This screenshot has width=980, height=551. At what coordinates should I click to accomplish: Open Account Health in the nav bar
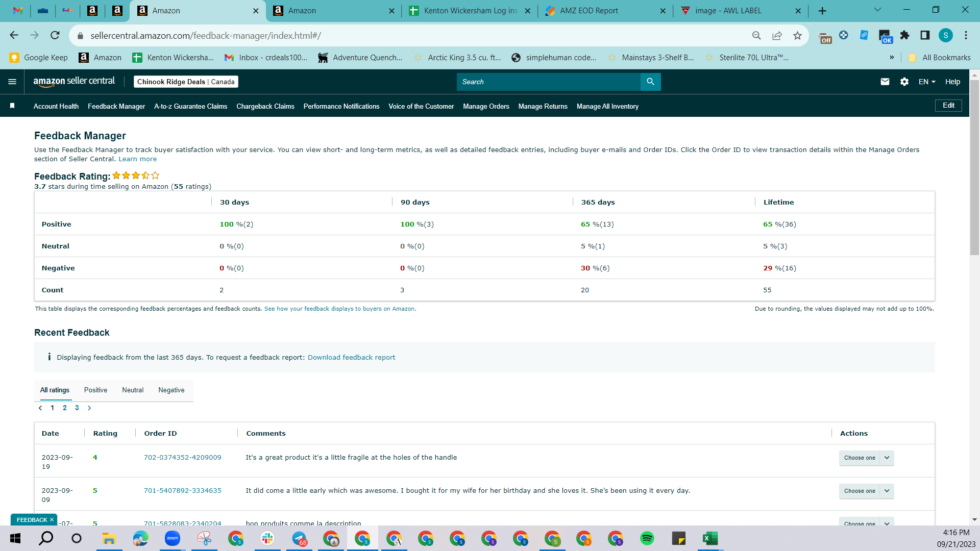click(56, 106)
